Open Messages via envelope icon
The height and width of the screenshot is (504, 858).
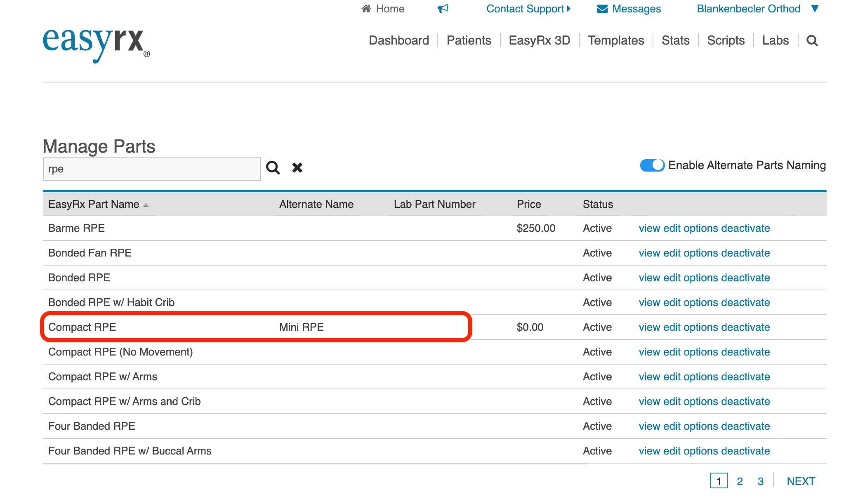(602, 9)
